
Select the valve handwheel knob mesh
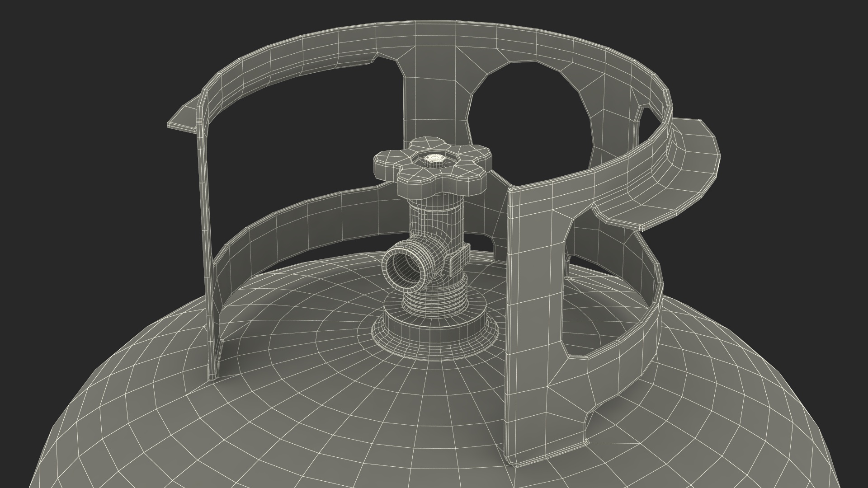[432, 169]
